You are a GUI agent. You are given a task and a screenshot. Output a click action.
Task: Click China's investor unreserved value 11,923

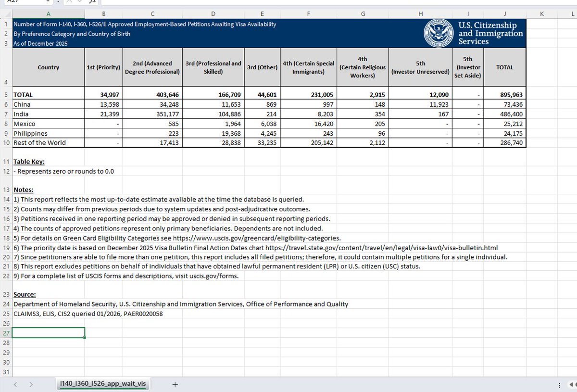pyautogui.click(x=421, y=104)
